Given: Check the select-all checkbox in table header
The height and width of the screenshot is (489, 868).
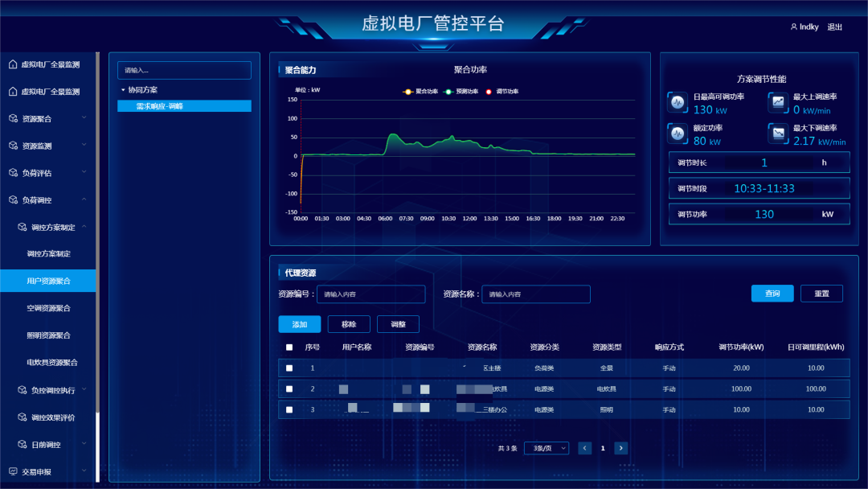Looking at the screenshot, I should point(289,347).
